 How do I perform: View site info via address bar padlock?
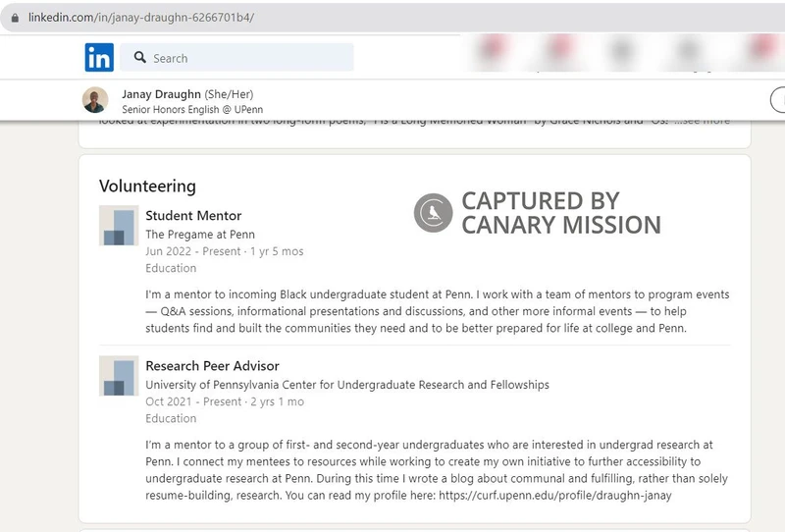tap(15, 18)
